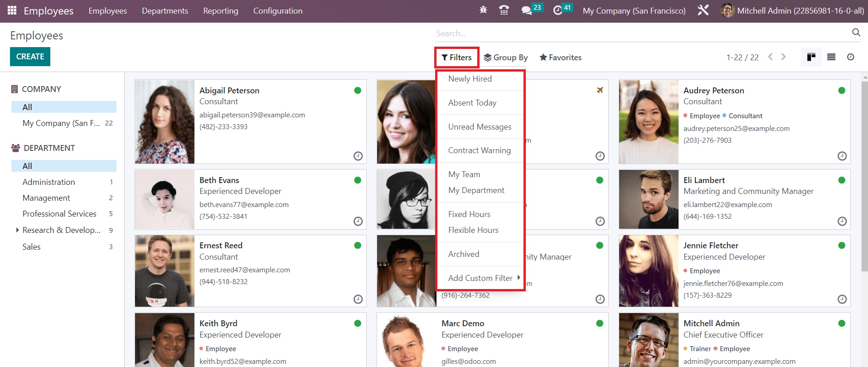Open the activities clock icon in the navbar

pos(558,10)
